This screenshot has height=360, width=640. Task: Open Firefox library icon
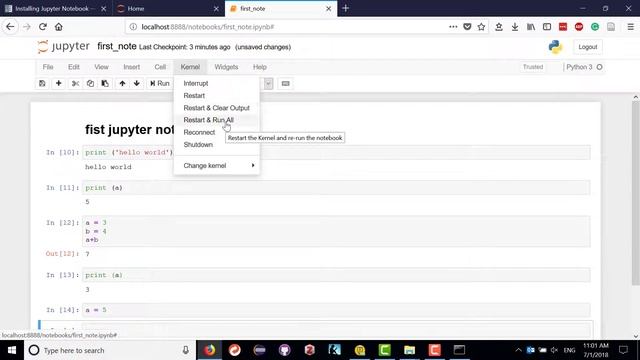531,27
